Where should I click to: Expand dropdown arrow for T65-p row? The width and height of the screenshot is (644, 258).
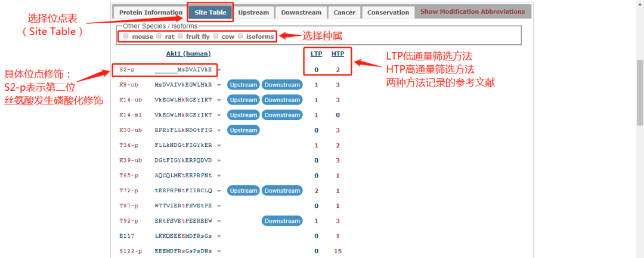(x=219, y=176)
